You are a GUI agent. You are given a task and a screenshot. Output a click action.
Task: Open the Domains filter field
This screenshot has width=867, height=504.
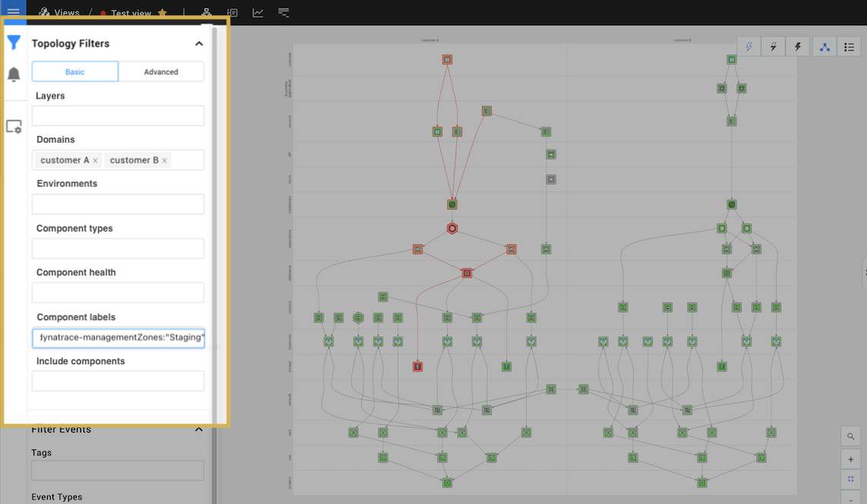[118, 160]
